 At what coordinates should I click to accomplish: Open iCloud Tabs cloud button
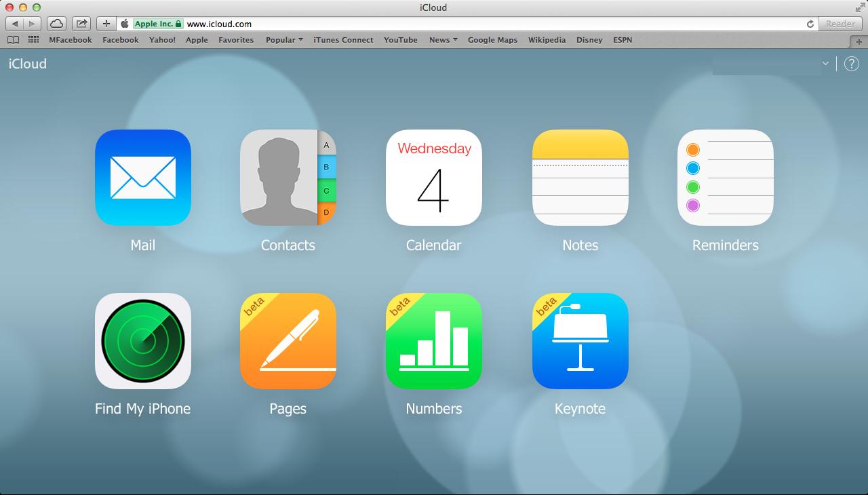coord(57,24)
